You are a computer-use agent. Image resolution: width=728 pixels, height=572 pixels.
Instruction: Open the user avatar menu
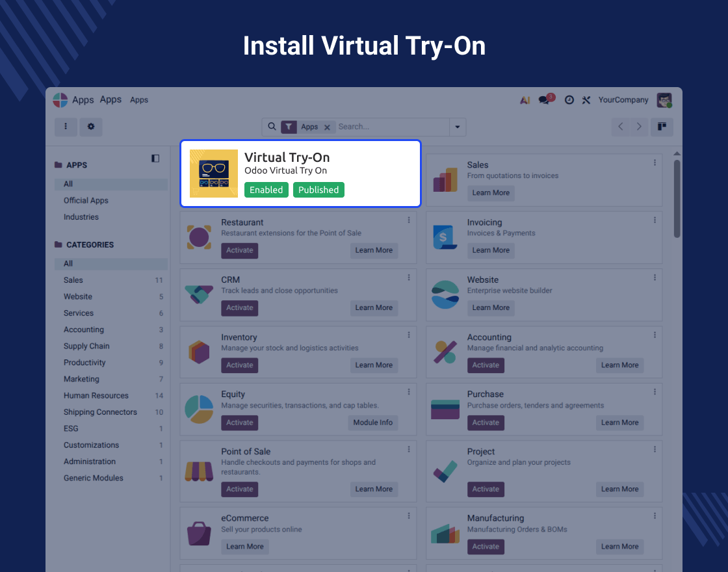[x=664, y=100]
